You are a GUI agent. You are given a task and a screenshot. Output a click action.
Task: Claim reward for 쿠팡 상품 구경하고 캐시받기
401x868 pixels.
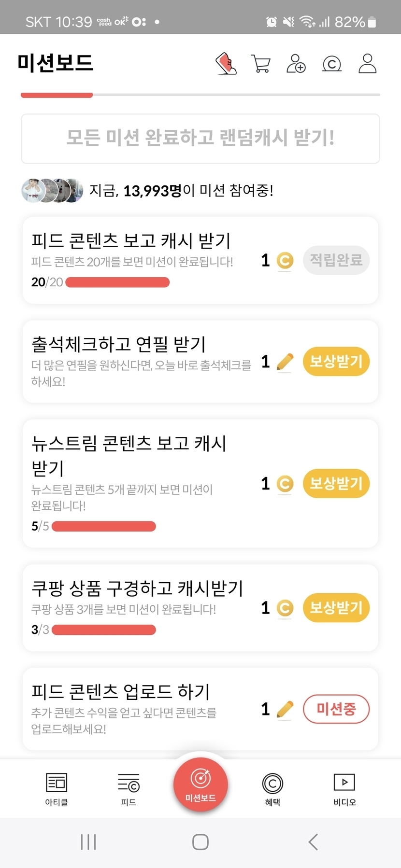click(x=336, y=607)
